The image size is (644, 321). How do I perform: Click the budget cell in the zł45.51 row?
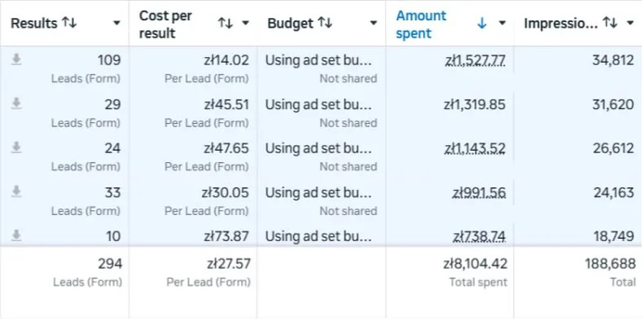pyautogui.click(x=321, y=112)
